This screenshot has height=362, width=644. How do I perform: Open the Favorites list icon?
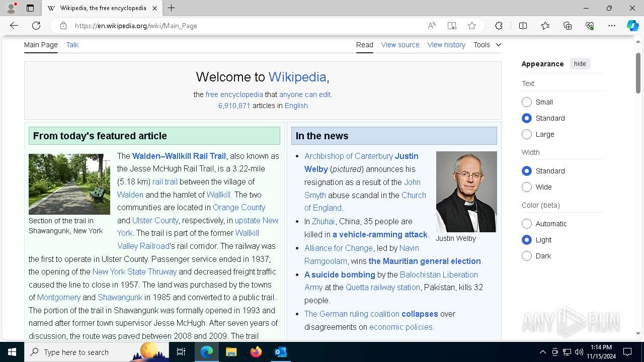click(545, 26)
